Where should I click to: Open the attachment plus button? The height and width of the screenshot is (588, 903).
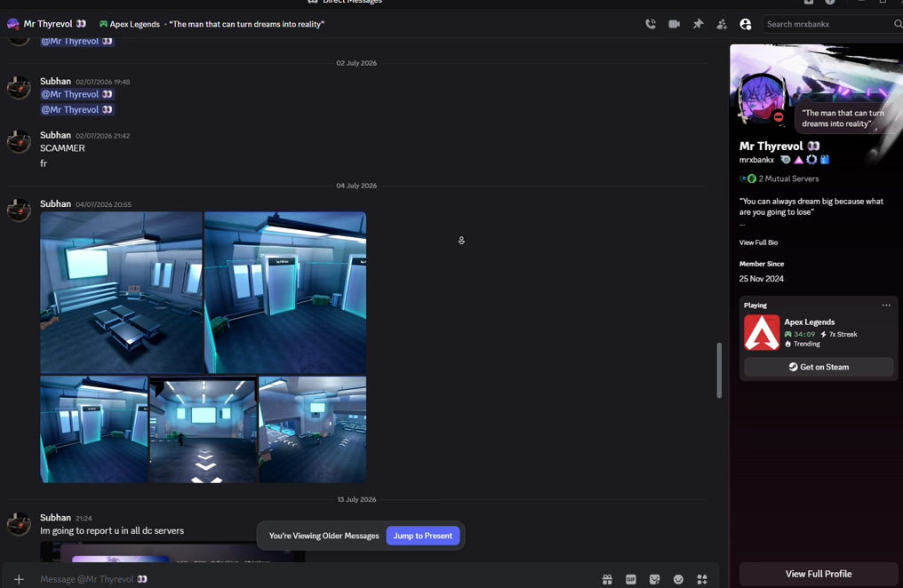coord(19,579)
